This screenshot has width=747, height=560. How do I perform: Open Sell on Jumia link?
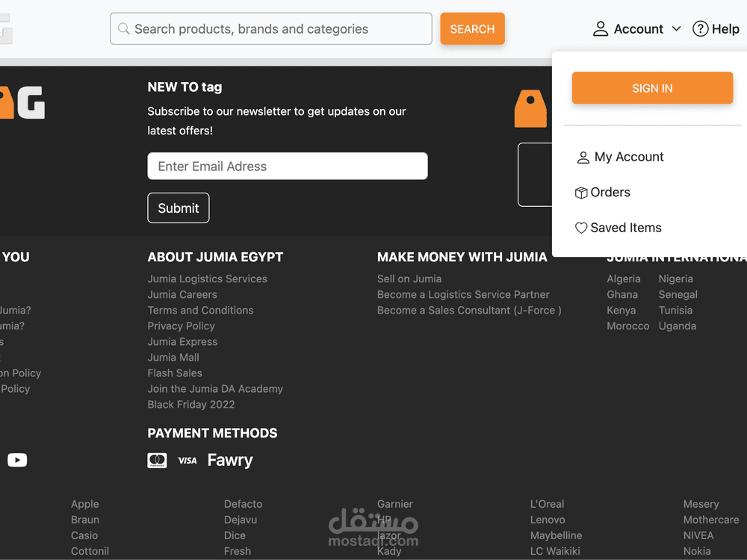(409, 279)
